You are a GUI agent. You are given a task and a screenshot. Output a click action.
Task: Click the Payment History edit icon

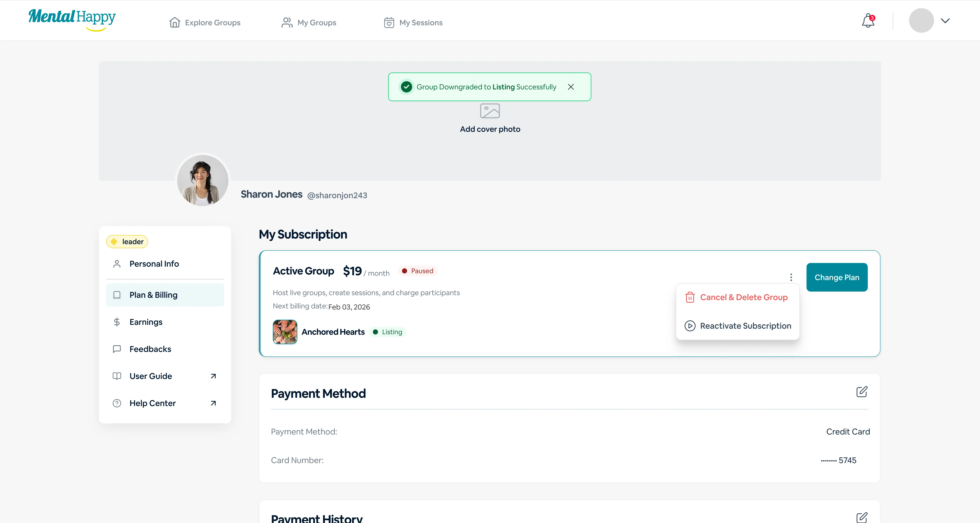pyautogui.click(x=862, y=518)
